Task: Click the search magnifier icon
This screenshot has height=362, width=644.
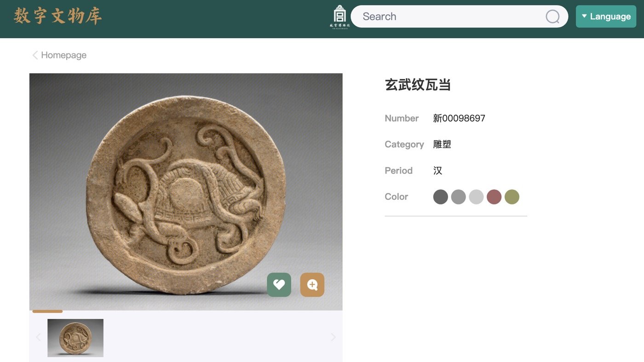Action: [x=552, y=17]
